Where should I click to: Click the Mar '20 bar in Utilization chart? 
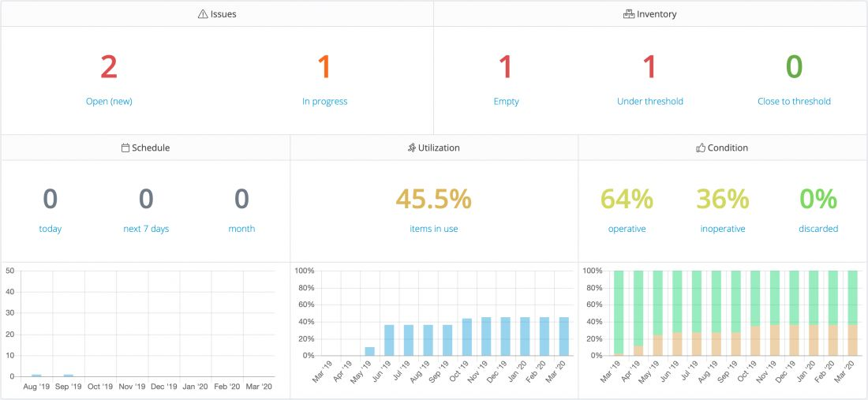(x=563, y=337)
